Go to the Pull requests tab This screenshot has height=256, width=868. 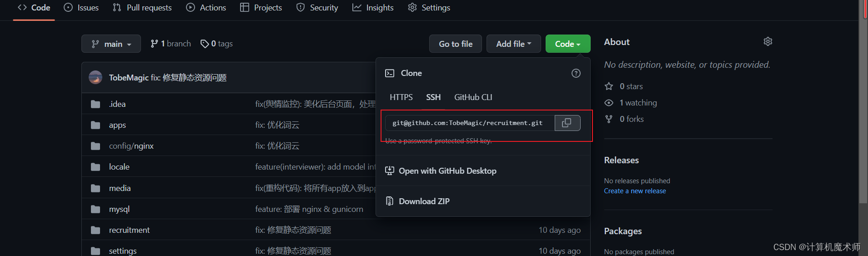142,8
